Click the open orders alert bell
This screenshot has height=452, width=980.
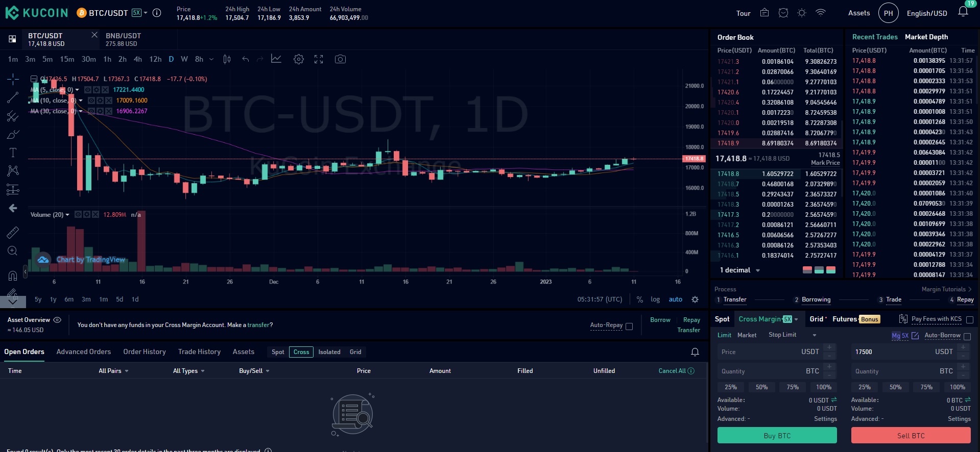(695, 352)
